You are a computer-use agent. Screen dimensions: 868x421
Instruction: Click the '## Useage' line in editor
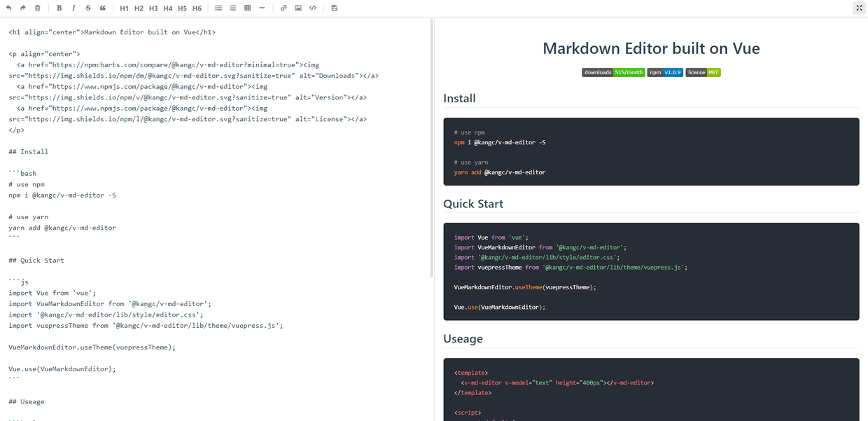(27, 401)
